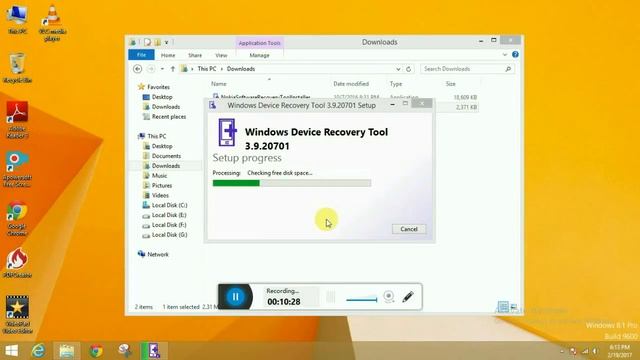Select Desktop under Favorites
This screenshot has height=360, width=640.
(162, 97)
